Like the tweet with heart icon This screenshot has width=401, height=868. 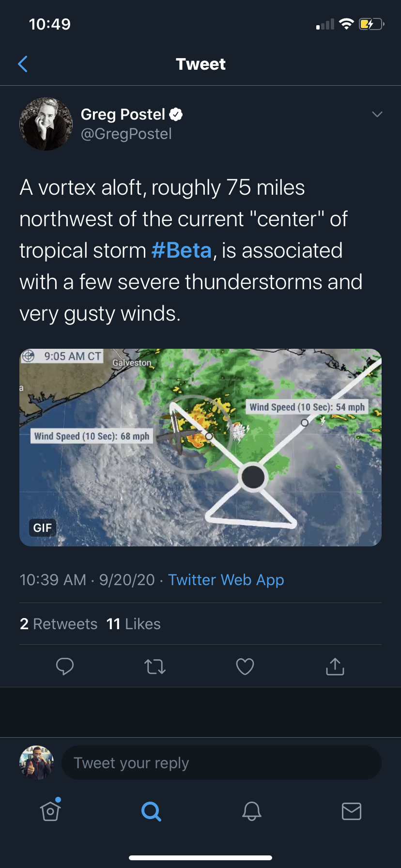[245, 667]
